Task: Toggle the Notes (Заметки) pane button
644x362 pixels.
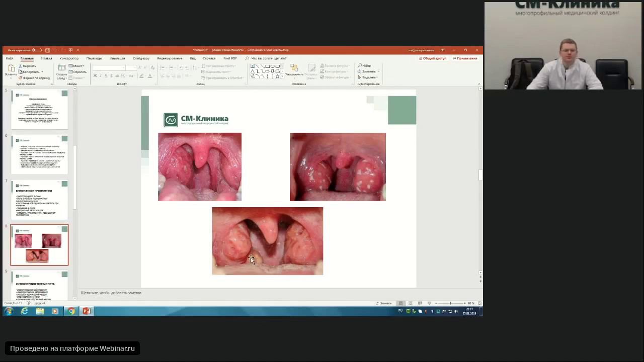Action: [x=383, y=303]
